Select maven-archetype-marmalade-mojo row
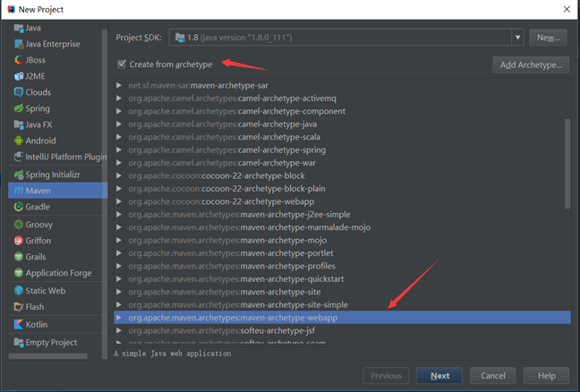 click(342, 227)
